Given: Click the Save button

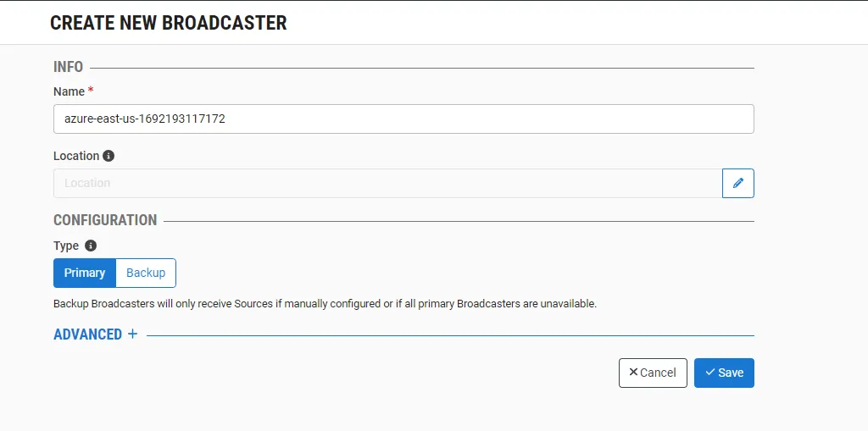Looking at the screenshot, I should click(x=724, y=373).
